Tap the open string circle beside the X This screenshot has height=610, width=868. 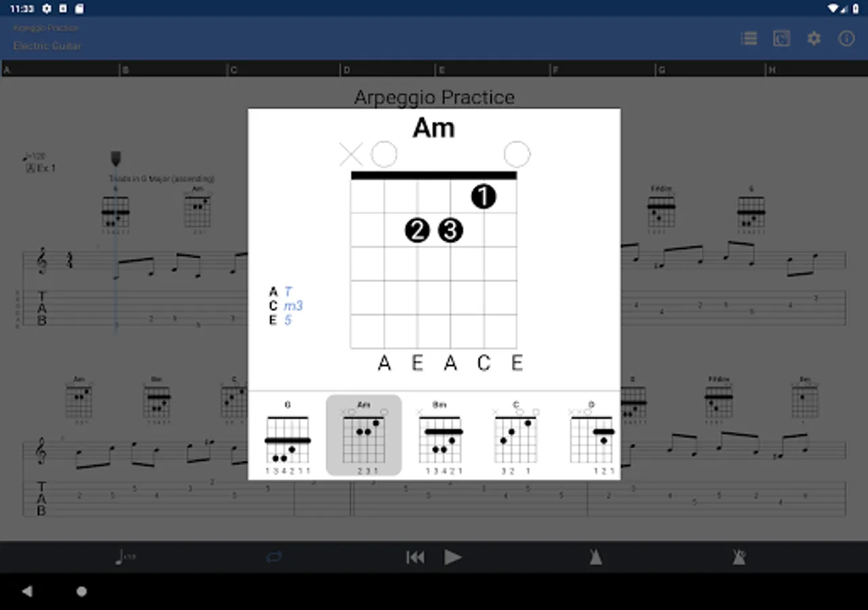pos(384,155)
